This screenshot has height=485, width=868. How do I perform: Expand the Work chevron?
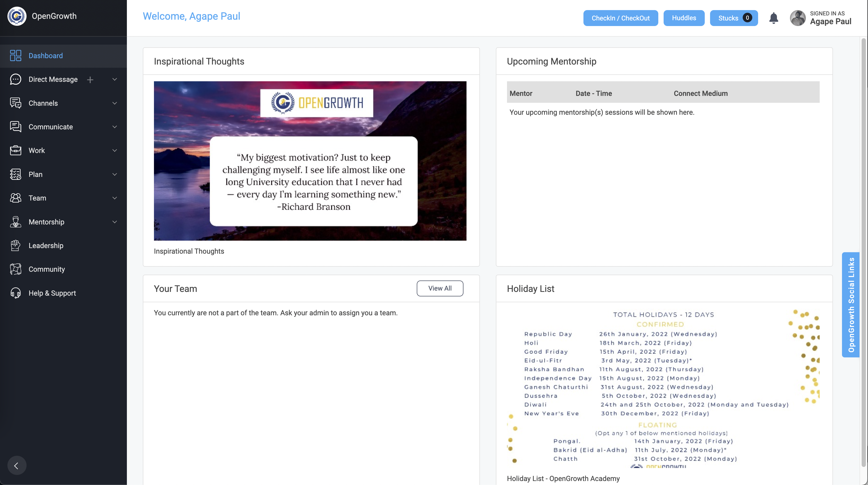115,150
